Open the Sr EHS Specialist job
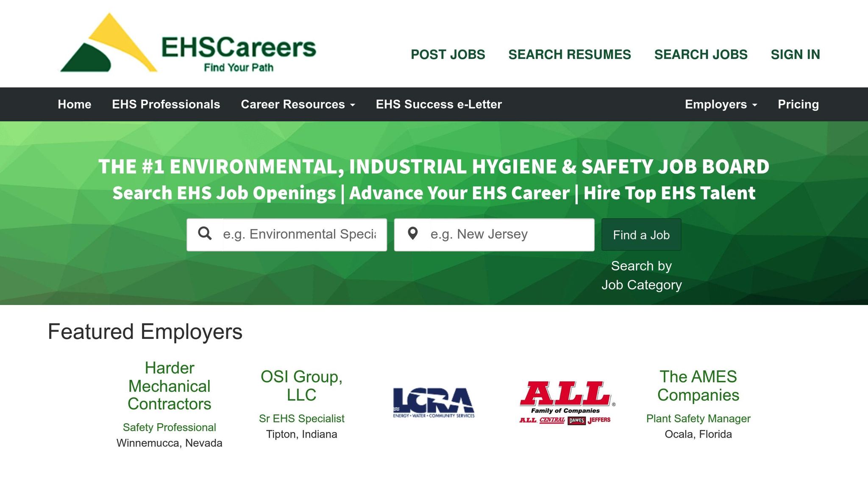Viewport: 868px width, 488px height. click(x=301, y=419)
